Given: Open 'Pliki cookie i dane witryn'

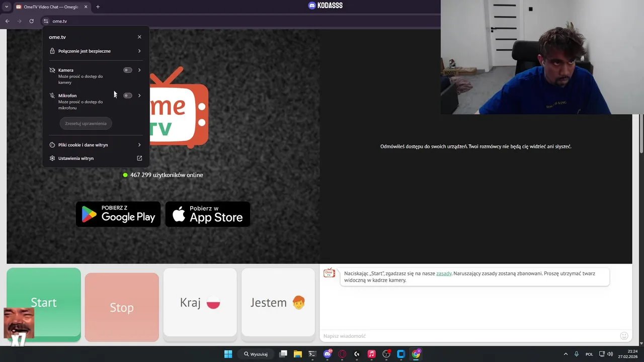Looking at the screenshot, I should coord(96,145).
